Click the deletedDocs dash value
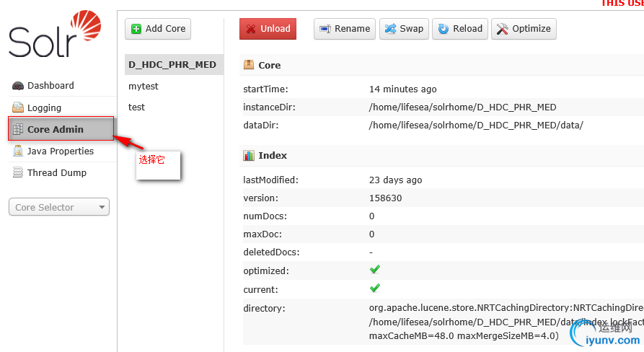The image size is (644, 352). [x=371, y=252]
